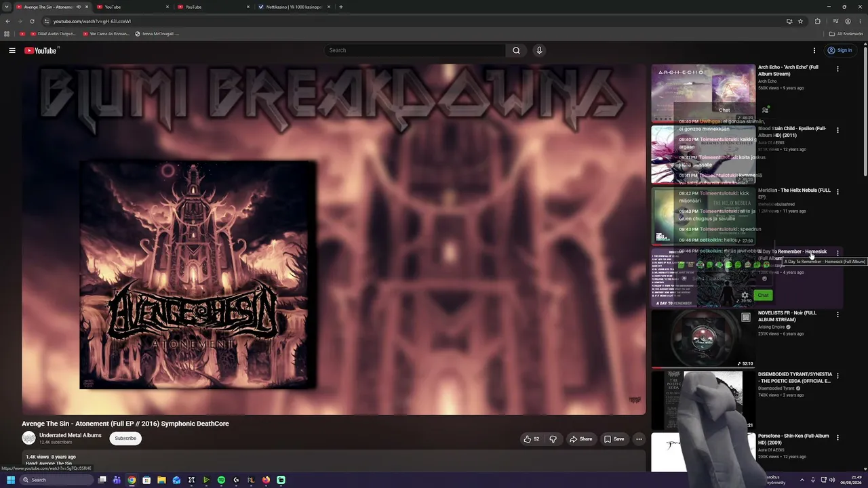Open the Underrated Metal Albums channel avatar
The height and width of the screenshot is (488, 868).
click(x=28, y=439)
